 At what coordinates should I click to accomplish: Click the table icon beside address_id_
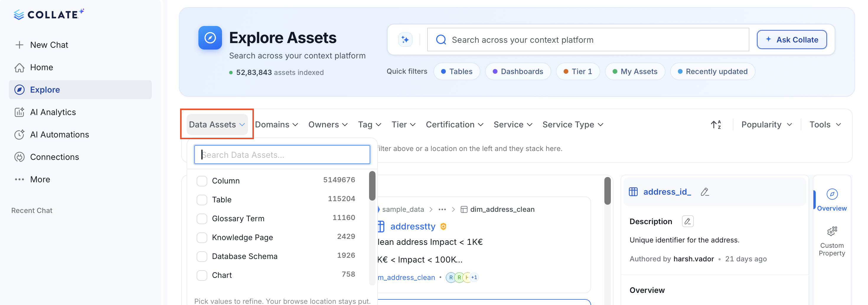coord(633,192)
